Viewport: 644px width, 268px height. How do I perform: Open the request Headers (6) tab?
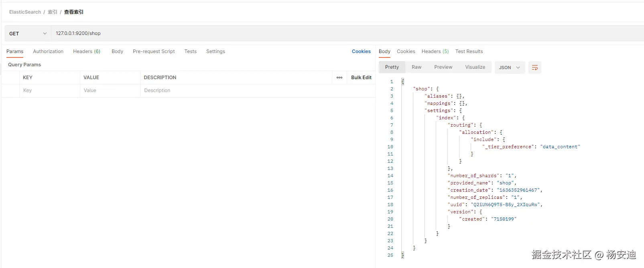coord(87,51)
